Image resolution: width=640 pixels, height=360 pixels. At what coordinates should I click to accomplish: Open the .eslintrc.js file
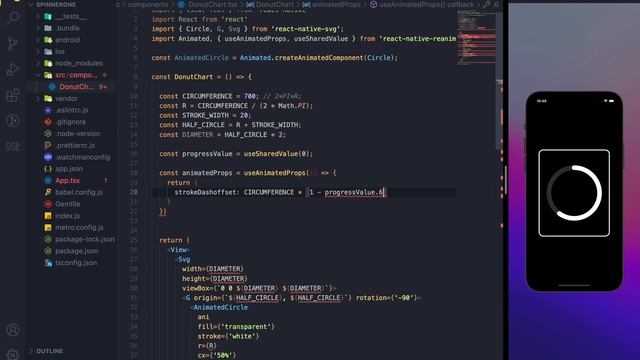pos(71,110)
